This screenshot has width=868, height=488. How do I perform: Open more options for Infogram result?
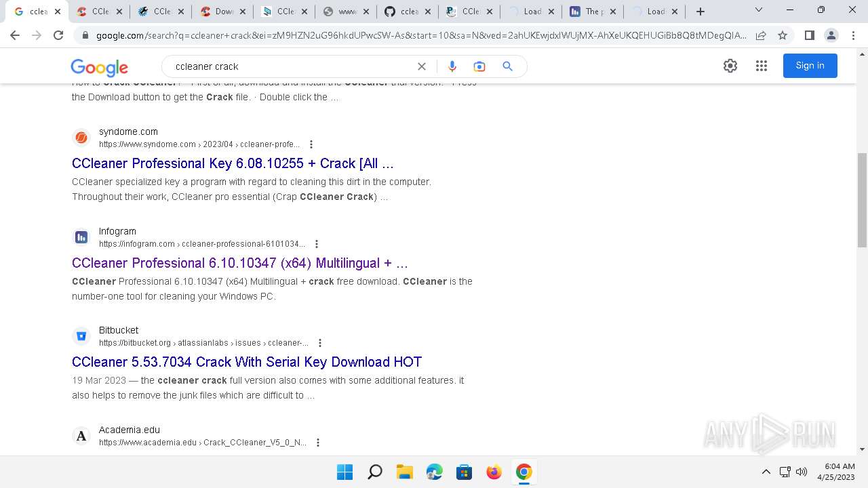tap(317, 244)
